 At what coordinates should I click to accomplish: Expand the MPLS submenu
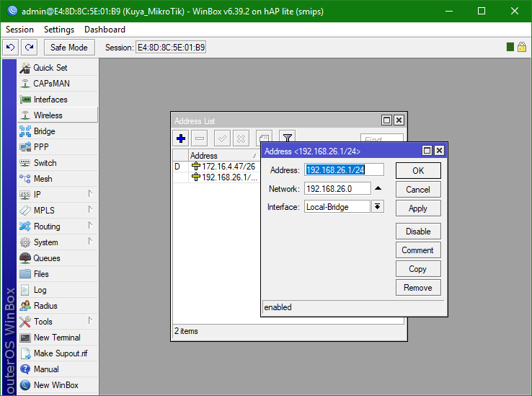click(58, 211)
